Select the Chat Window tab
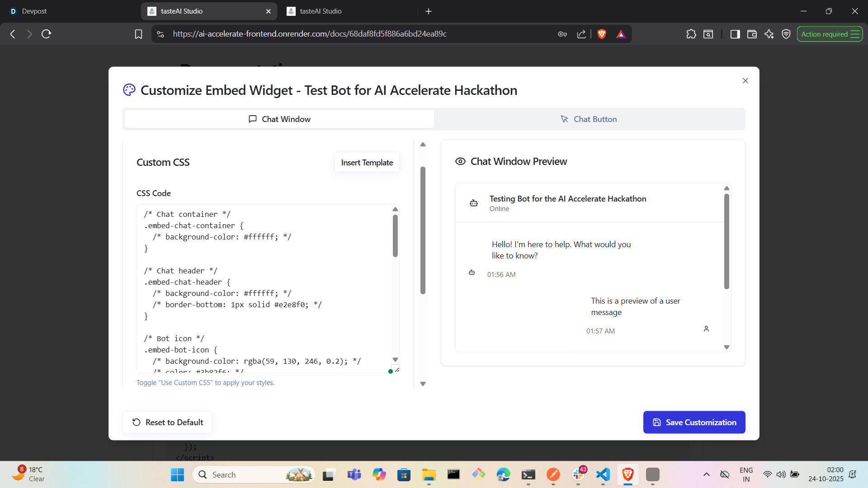 (x=279, y=119)
